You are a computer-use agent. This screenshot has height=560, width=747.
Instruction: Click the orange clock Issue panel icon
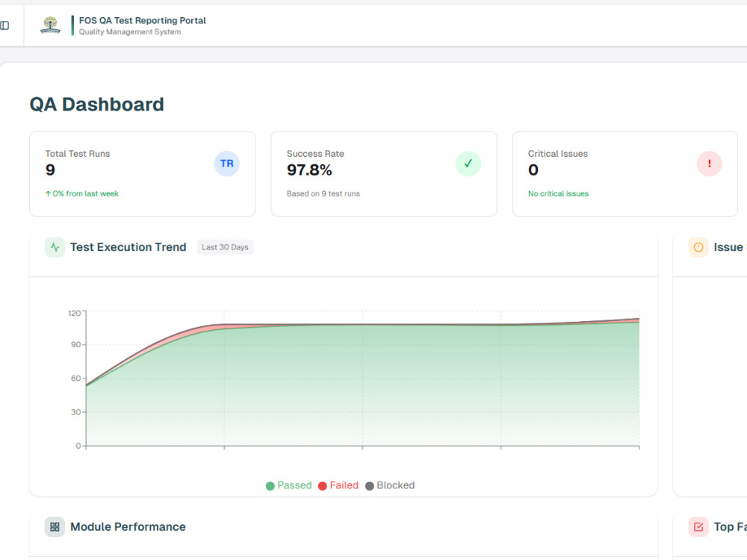point(698,248)
